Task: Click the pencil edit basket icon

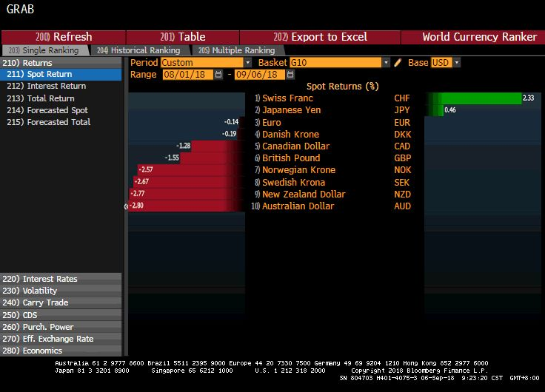Action: coord(398,63)
